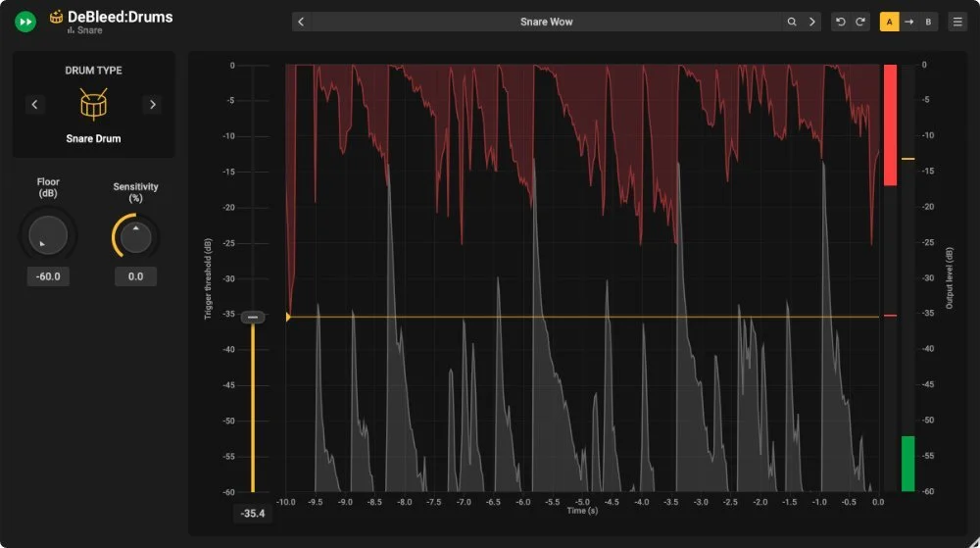
Task: Redo the last change
Action: [x=860, y=22]
